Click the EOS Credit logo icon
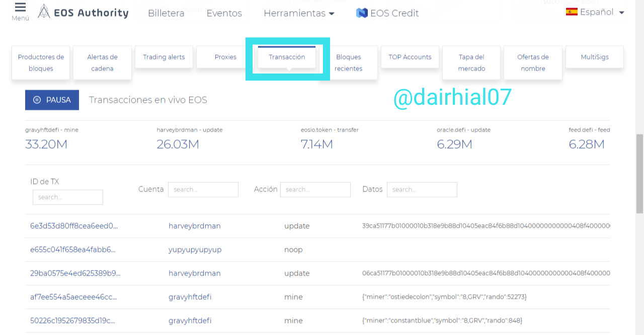Screen dimensions: 644x335 [x=362, y=13]
